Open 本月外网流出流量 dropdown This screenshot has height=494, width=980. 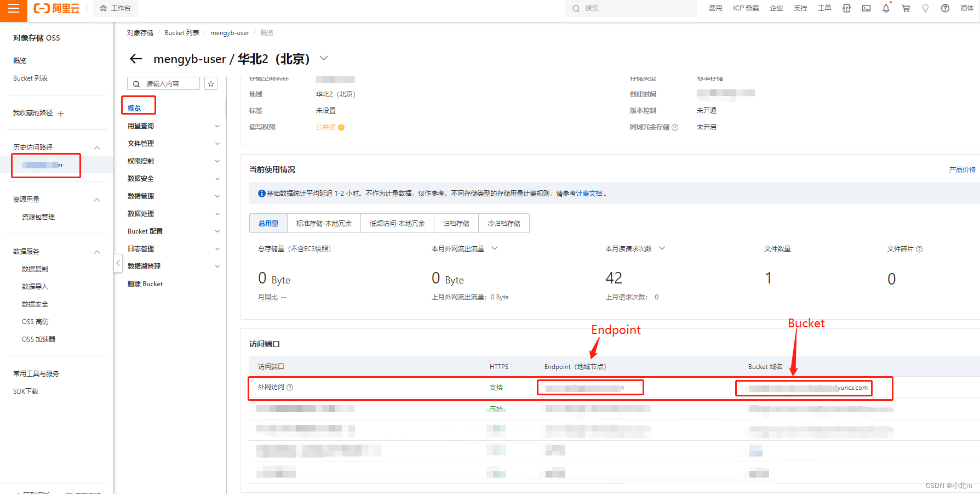tap(495, 248)
